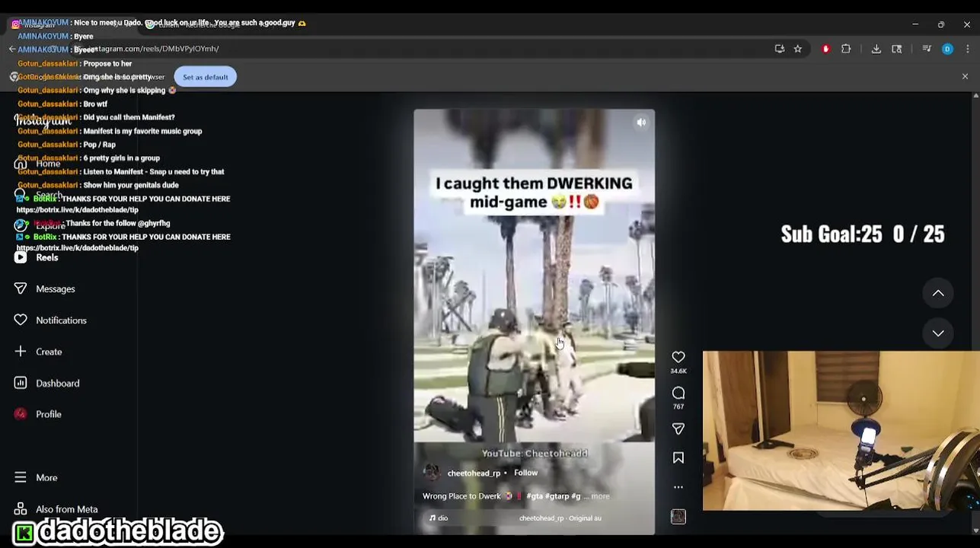Open the red hand blocker extension
Screen dimensions: 980x548
pos(825,49)
